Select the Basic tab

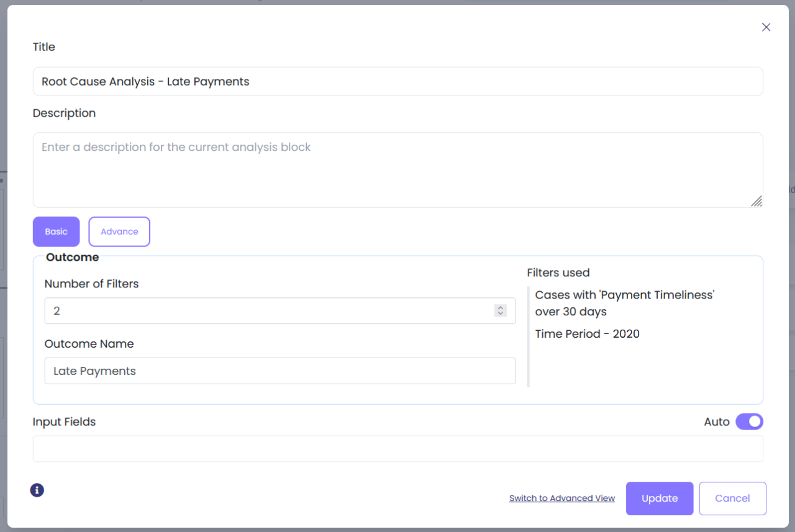click(57, 232)
